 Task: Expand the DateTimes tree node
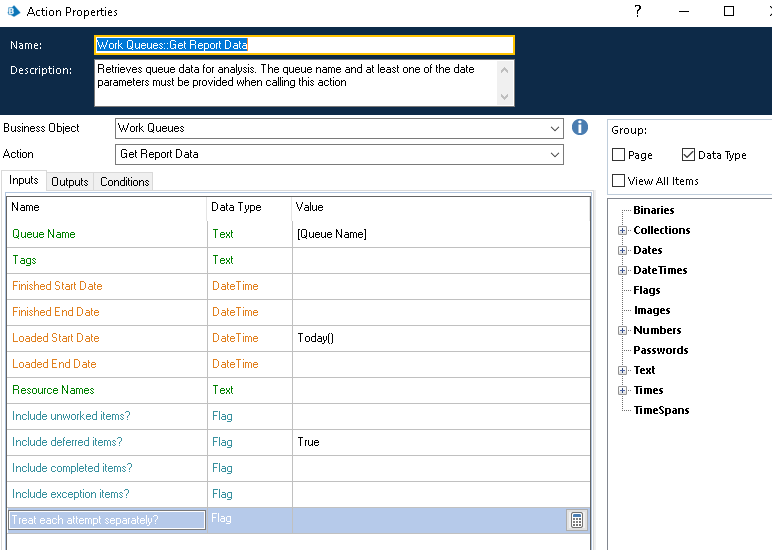622,270
